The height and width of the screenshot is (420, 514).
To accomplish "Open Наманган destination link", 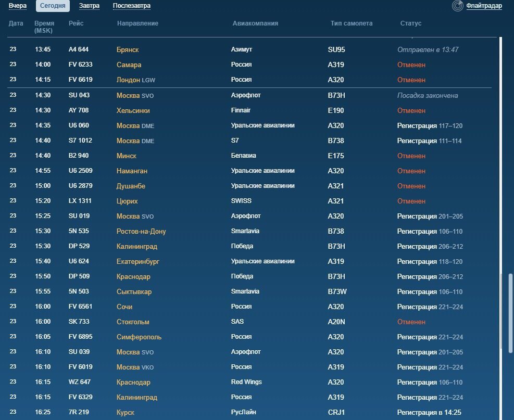I will point(132,171).
